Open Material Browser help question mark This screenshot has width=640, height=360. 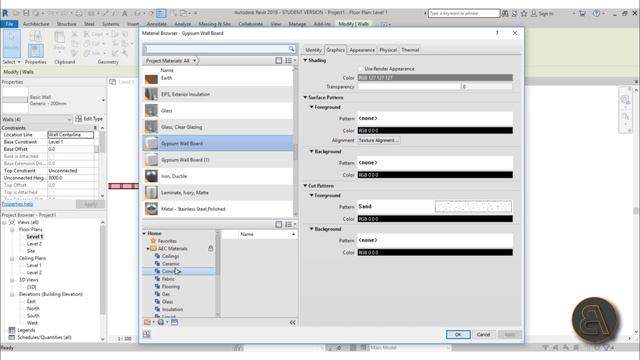pos(497,33)
